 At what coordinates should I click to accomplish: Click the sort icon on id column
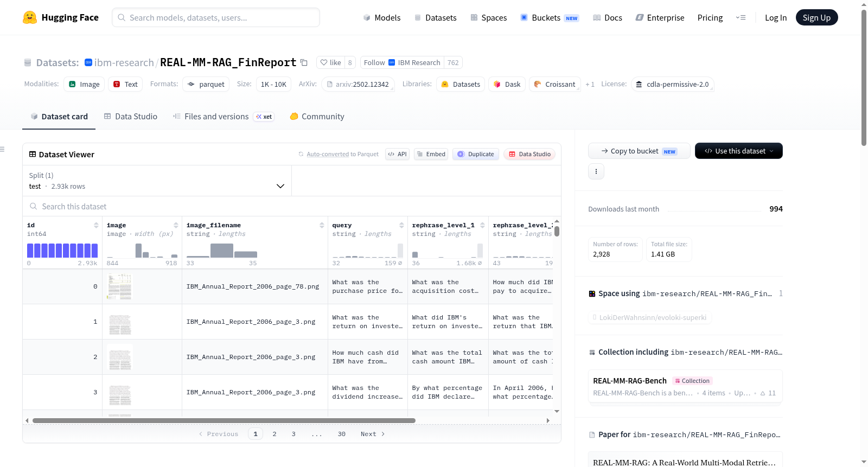click(x=96, y=225)
